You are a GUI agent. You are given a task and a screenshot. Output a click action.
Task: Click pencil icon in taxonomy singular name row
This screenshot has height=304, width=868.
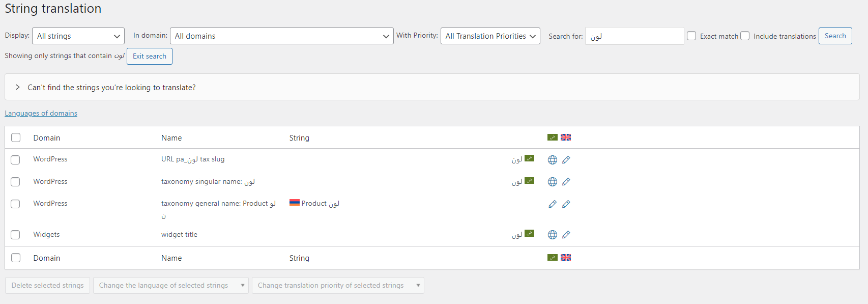click(x=566, y=182)
